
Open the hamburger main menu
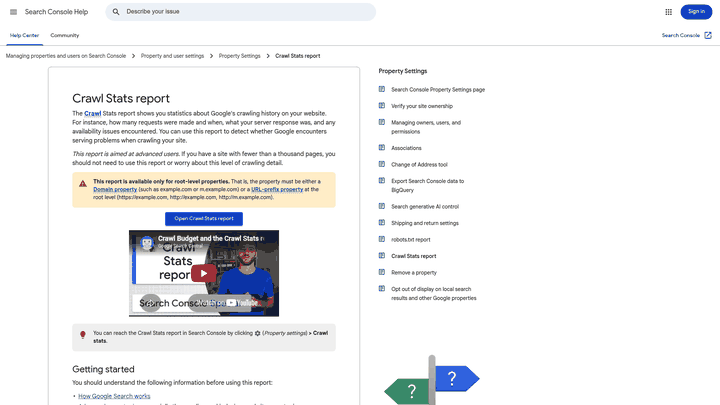pos(13,12)
